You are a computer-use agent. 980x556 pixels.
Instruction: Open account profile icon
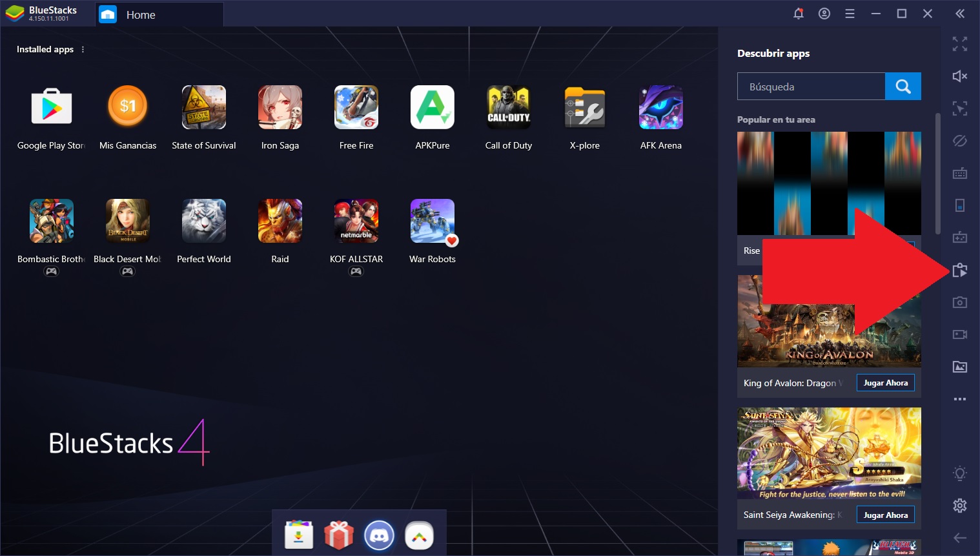(x=824, y=14)
